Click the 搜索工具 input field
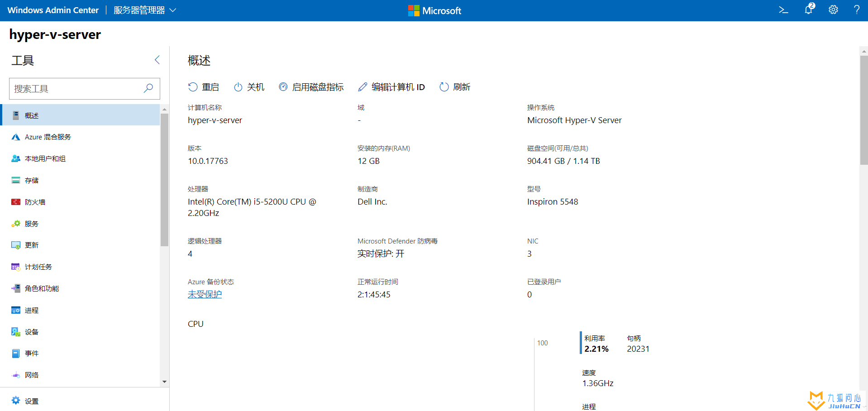868x411 pixels. tap(85, 89)
